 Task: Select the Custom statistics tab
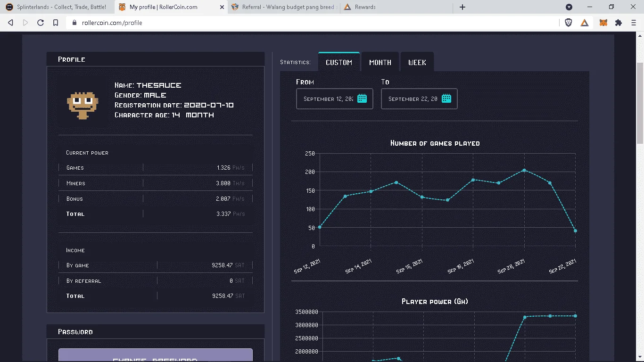pyautogui.click(x=339, y=62)
